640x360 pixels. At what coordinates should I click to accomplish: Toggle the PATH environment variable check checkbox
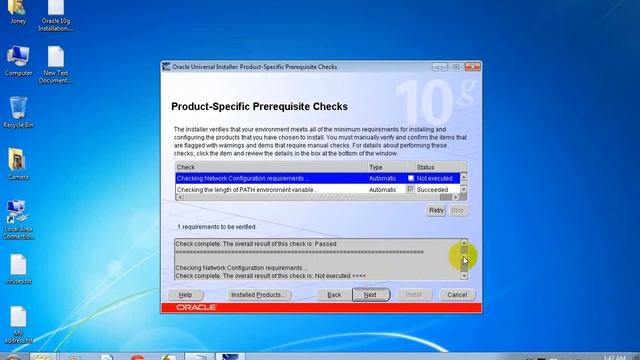[x=411, y=189]
